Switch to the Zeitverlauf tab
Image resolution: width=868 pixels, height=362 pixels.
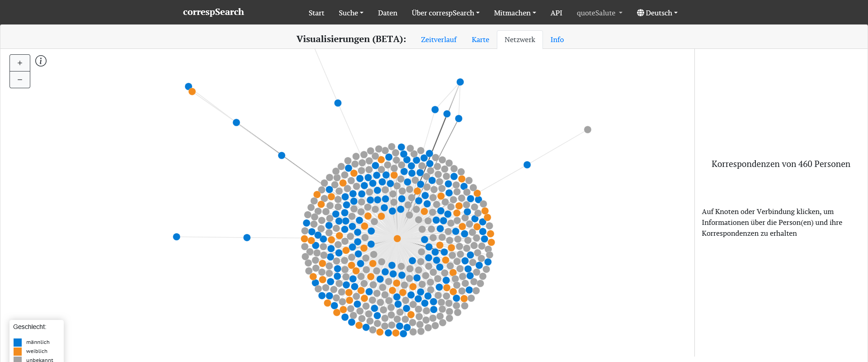439,39
